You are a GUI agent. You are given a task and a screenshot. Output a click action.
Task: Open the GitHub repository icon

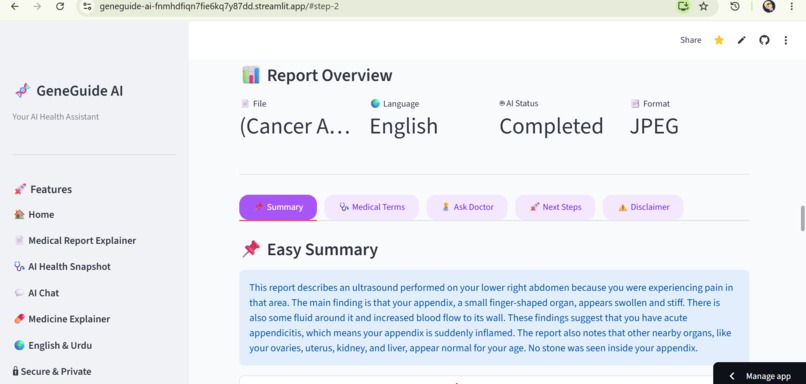coord(764,40)
